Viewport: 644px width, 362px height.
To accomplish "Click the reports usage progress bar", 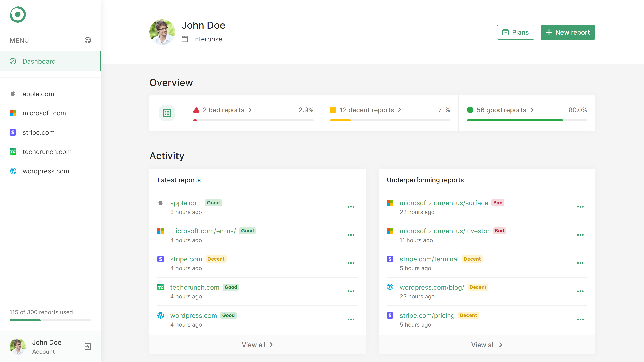I will pos(50,320).
